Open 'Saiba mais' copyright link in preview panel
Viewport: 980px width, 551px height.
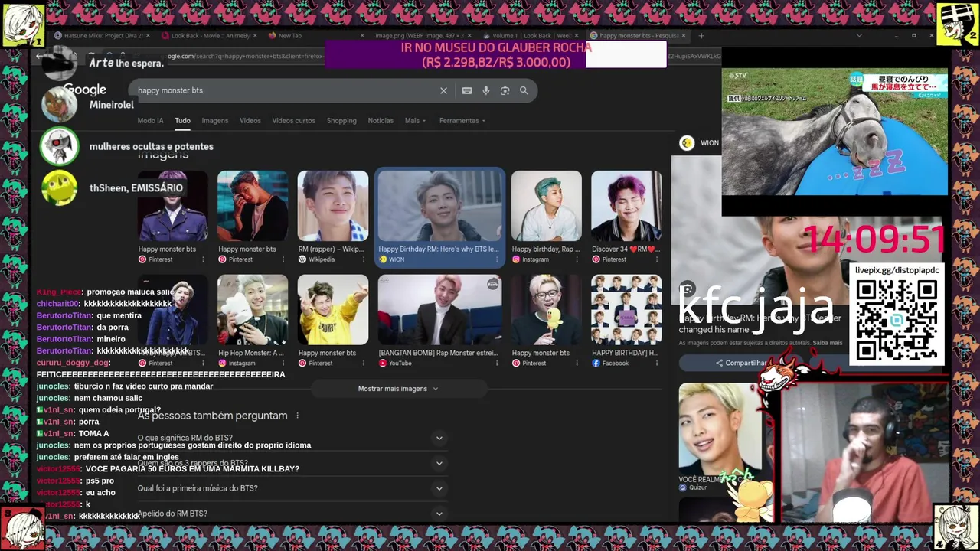[x=827, y=343]
